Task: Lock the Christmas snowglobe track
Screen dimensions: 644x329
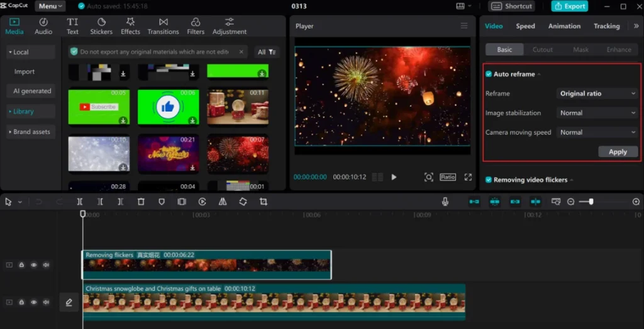Action: 21,302
